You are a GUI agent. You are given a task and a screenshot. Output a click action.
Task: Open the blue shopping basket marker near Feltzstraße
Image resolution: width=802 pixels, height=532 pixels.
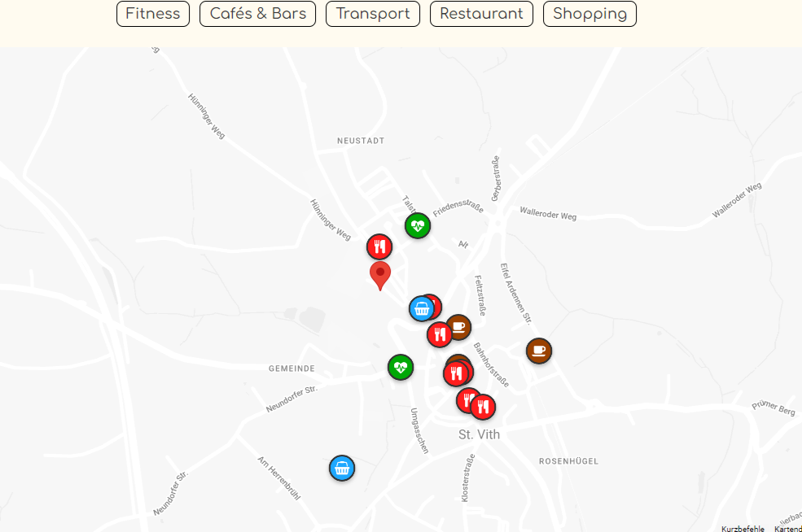coord(422,308)
